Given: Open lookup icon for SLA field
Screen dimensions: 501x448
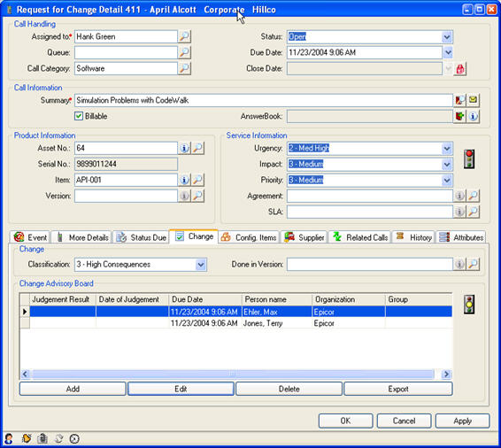Looking at the screenshot, I should tap(474, 212).
